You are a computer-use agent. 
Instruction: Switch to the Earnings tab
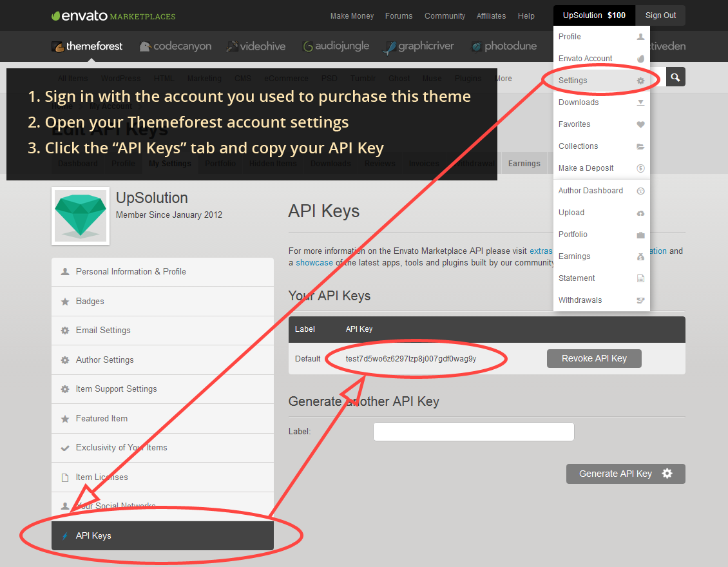(x=524, y=164)
